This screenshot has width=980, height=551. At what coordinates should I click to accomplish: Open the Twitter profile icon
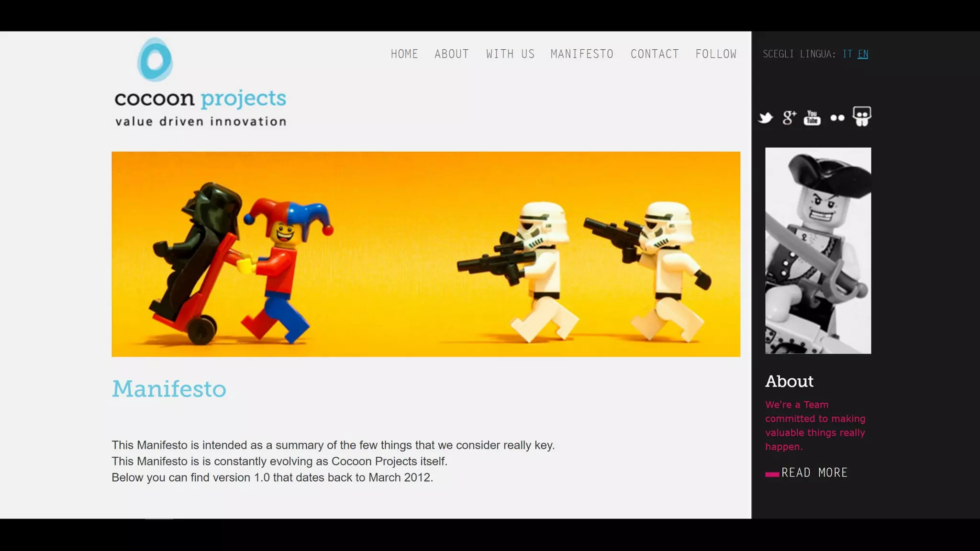[x=766, y=118]
